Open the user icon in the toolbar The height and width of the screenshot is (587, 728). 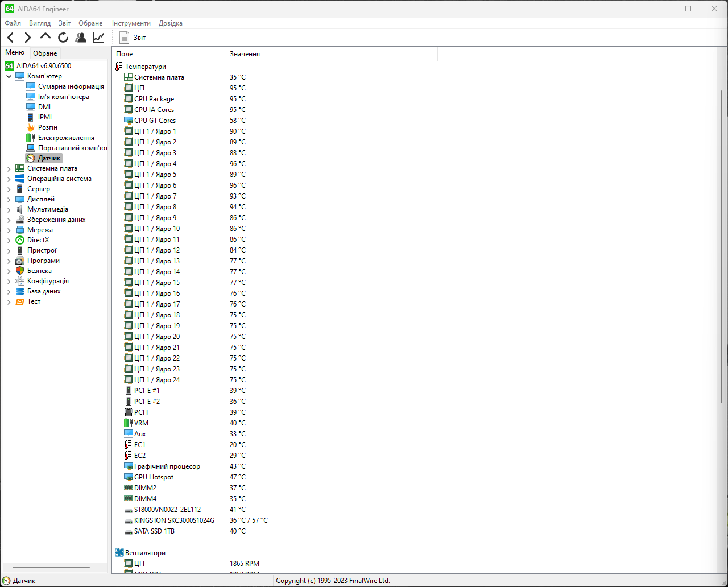(x=81, y=38)
